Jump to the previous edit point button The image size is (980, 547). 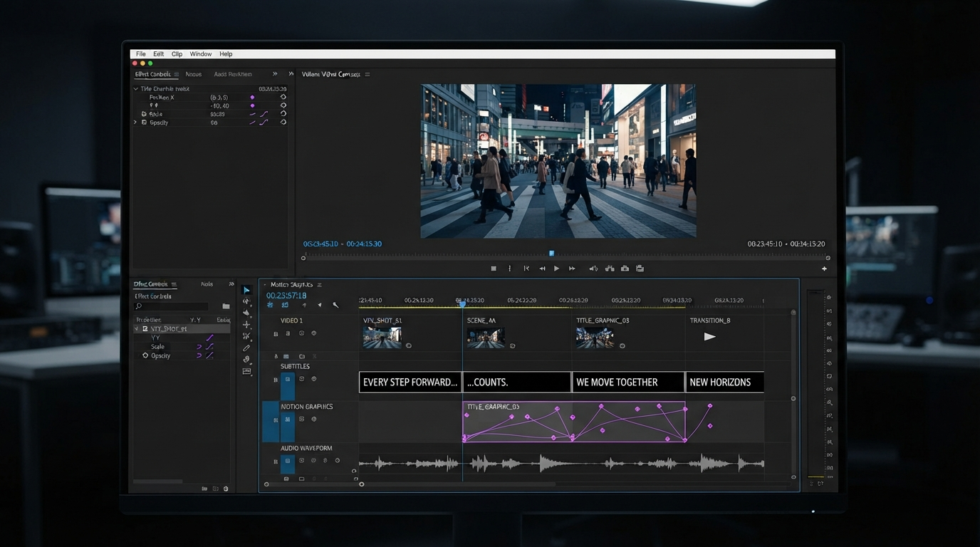point(526,269)
